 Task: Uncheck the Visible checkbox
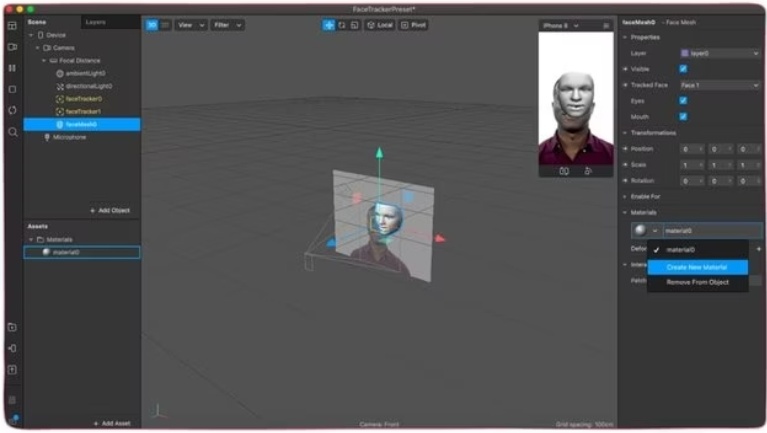[x=683, y=69]
